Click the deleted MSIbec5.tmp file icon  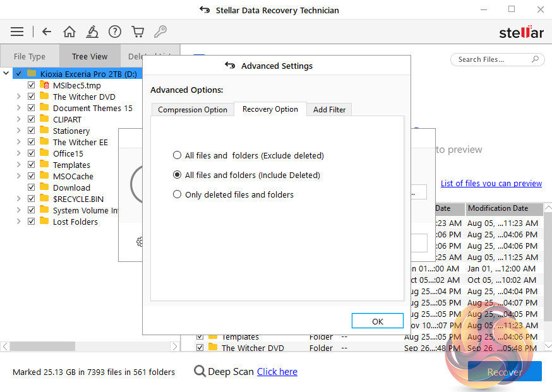tap(45, 85)
